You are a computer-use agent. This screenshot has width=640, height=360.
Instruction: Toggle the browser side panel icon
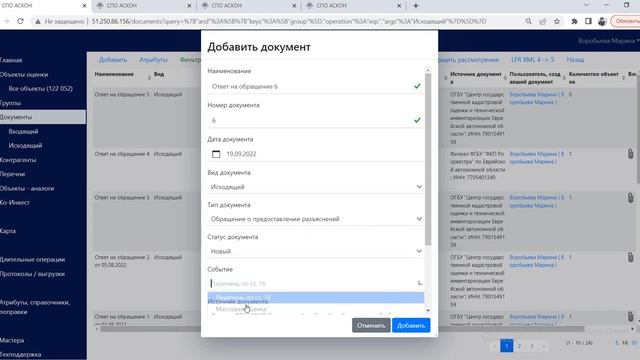(x=588, y=21)
